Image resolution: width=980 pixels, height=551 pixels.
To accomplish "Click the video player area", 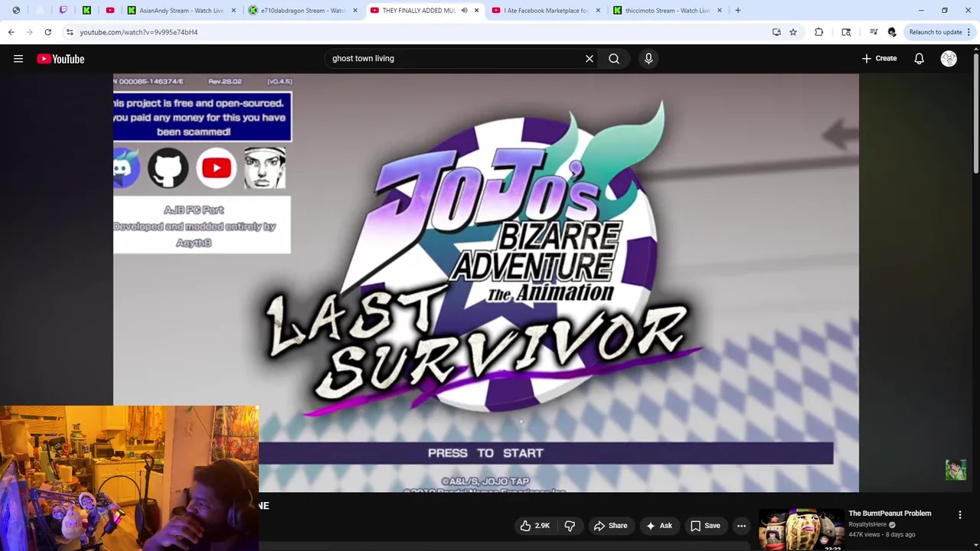I will click(x=486, y=282).
